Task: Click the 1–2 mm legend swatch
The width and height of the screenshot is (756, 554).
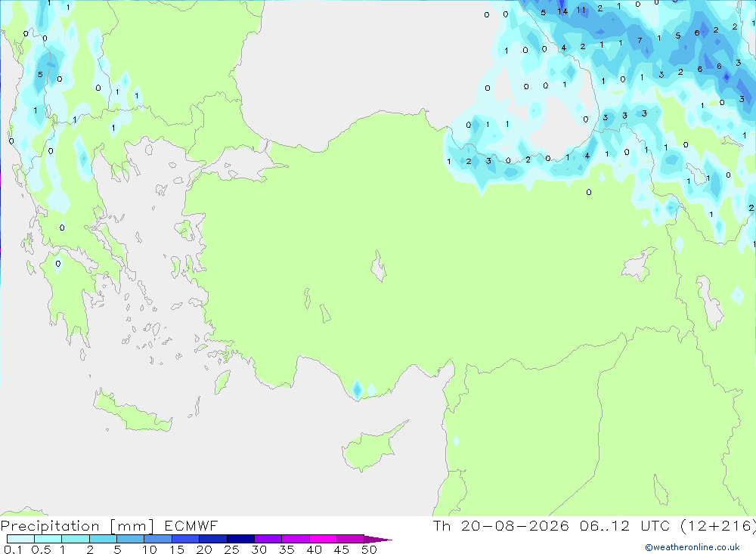Action: tap(76, 539)
